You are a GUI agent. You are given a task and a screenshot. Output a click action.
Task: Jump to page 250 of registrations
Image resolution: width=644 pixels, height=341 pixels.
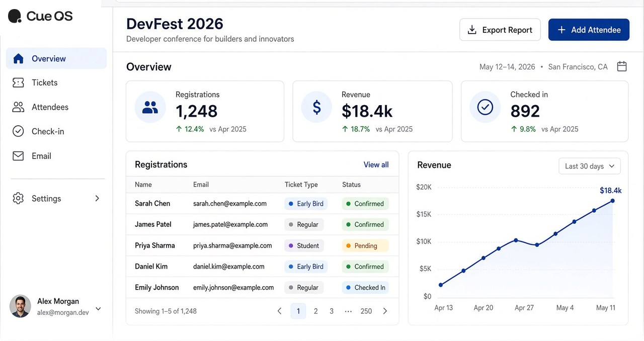coord(366,311)
